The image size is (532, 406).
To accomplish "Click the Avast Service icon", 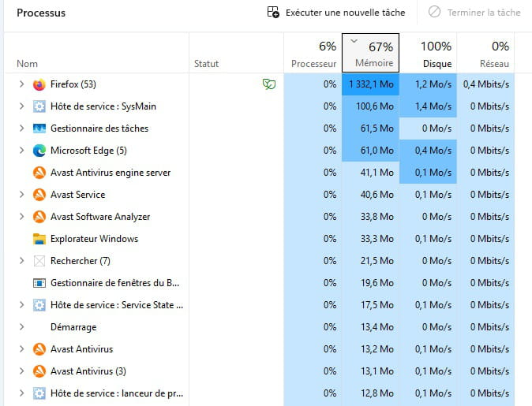I will coord(39,195).
